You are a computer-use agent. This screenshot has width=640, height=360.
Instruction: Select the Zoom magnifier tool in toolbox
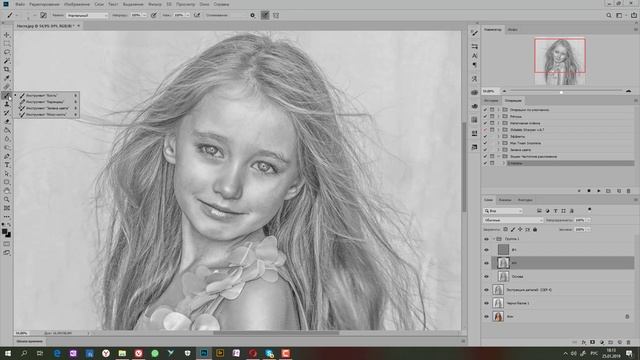(x=7, y=199)
